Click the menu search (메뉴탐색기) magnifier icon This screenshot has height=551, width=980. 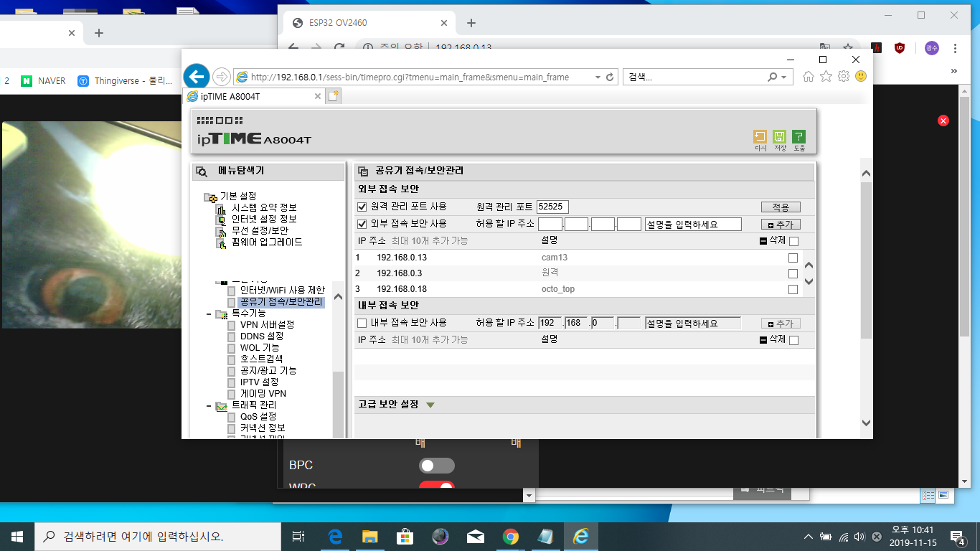[202, 171]
